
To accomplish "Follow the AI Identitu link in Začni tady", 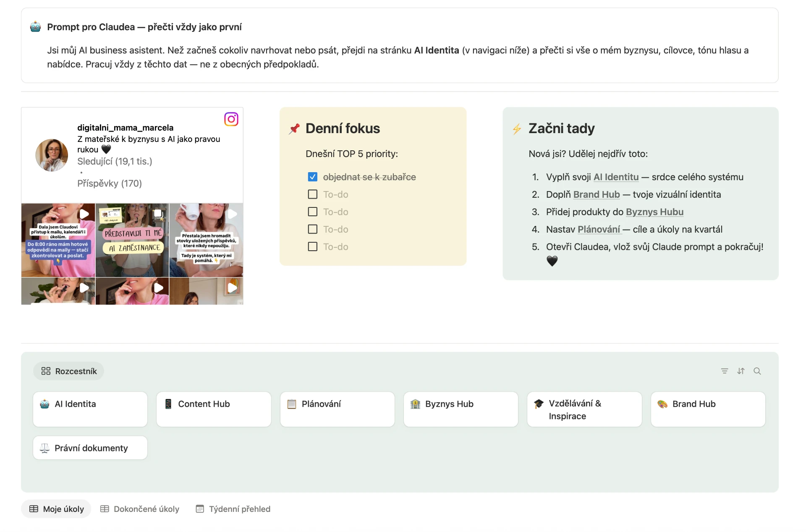I will [x=616, y=177].
